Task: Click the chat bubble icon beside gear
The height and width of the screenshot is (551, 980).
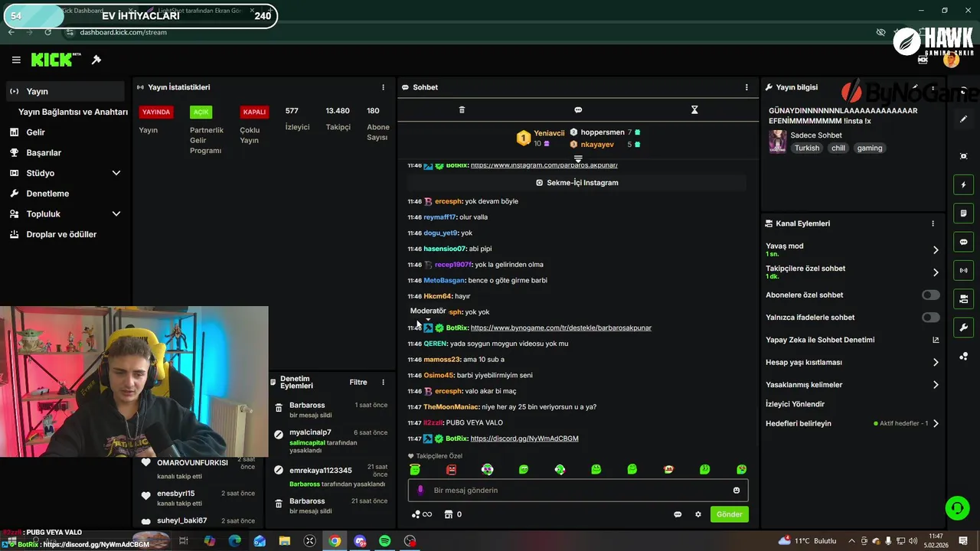Action: tap(678, 514)
